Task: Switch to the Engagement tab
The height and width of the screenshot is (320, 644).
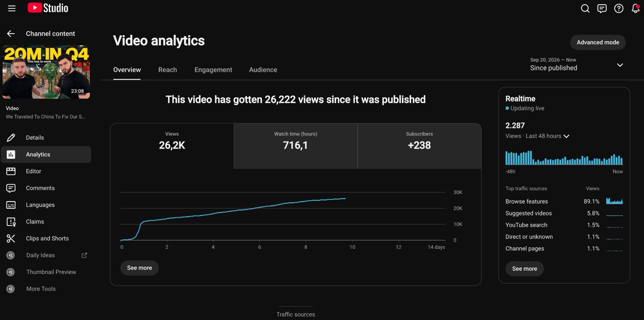Action: click(x=213, y=70)
